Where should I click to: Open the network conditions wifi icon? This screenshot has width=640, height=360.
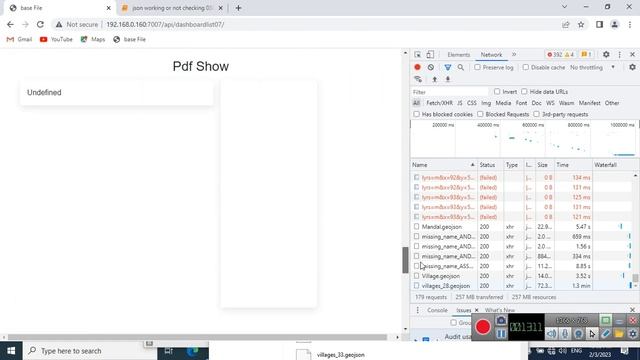tap(418, 79)
